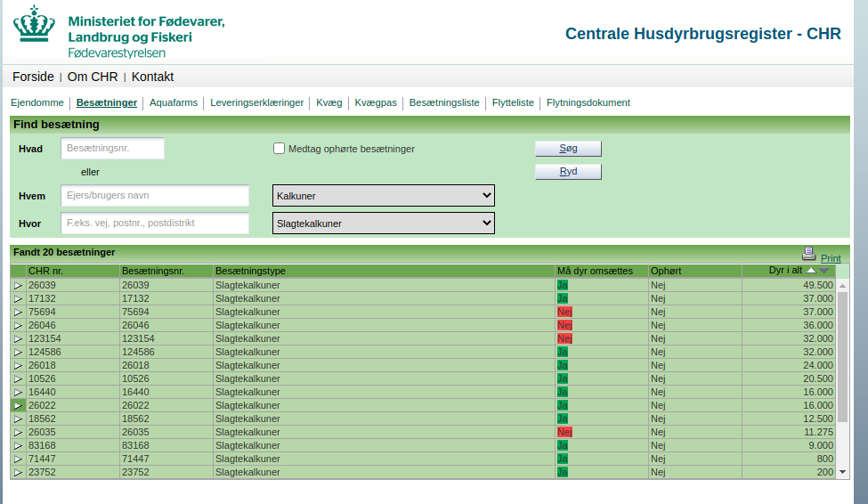Open the Flytningsdokument tab
The image size is (868, 504).
click(x=588, y=102)
